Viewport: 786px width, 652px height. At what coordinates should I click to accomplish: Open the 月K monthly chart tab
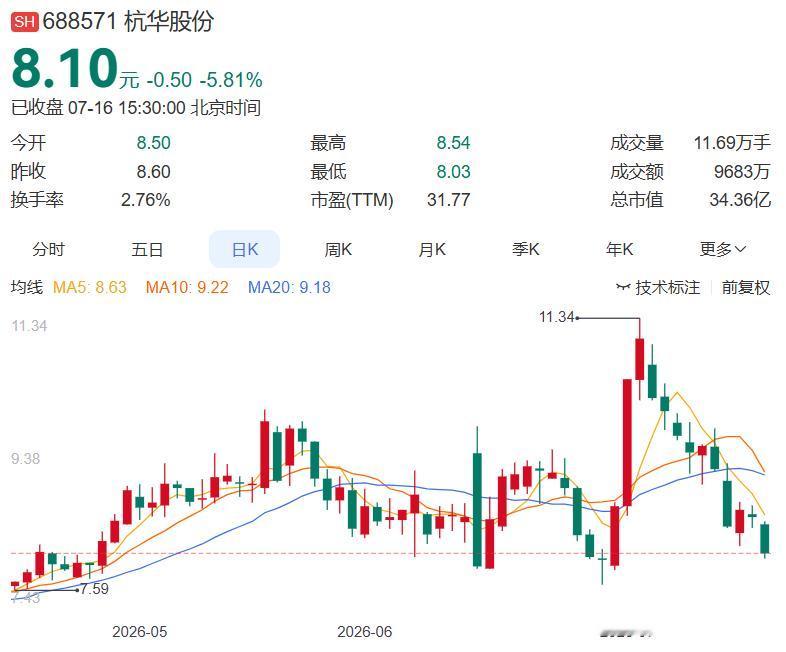(x=432, y=249)
